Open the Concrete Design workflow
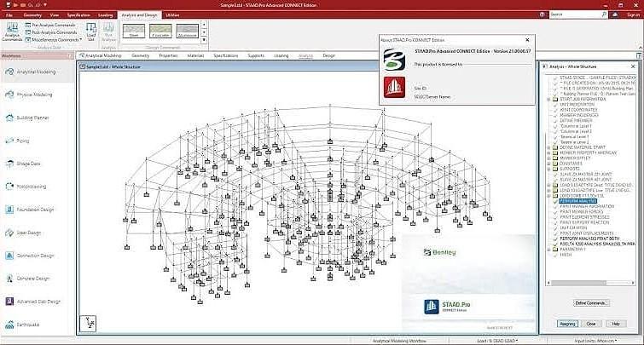The width and height of the screenshot is (644, 345). pos(28,279)
